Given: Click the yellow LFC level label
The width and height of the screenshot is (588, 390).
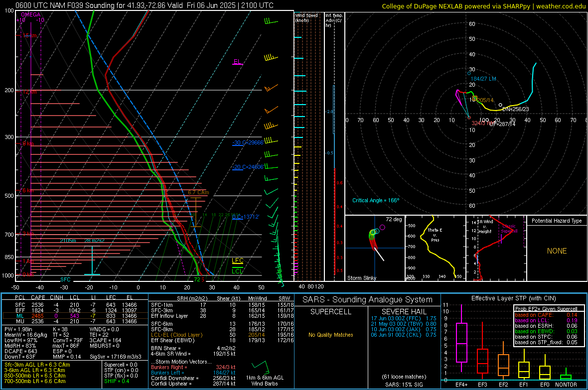Looking at the screenshot, I should tap(237, 260).
